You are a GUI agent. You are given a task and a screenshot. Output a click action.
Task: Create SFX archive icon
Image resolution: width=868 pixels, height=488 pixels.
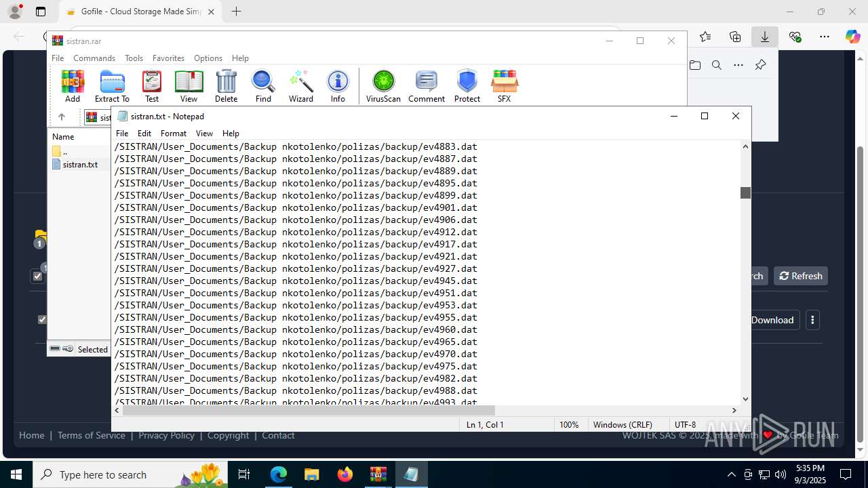tap(504, 86)
